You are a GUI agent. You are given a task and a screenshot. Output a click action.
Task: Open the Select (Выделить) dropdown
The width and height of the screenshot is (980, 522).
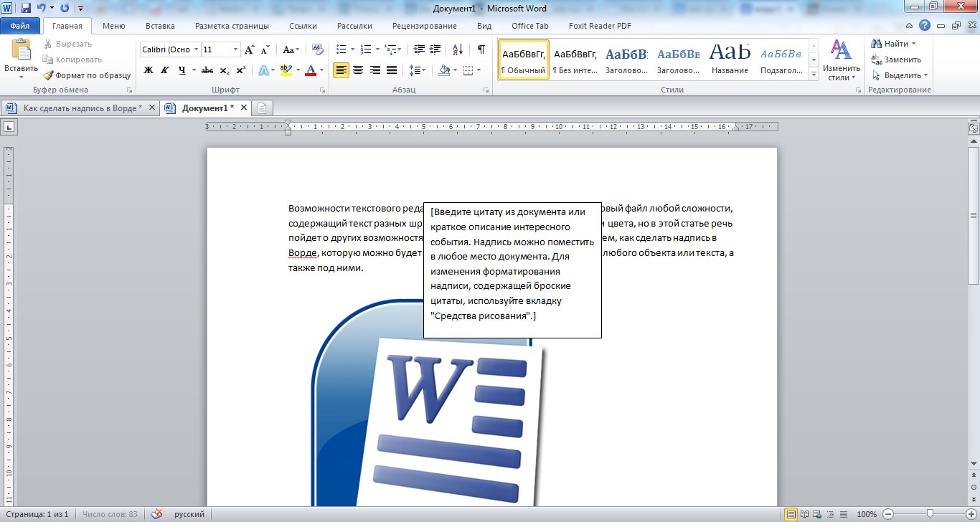click(x=900, y=75)
